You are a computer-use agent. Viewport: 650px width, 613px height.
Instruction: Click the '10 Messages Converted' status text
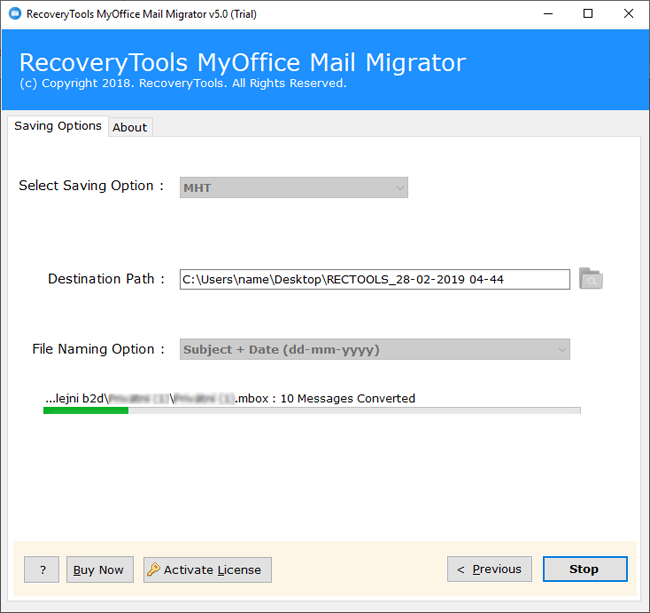348,398
